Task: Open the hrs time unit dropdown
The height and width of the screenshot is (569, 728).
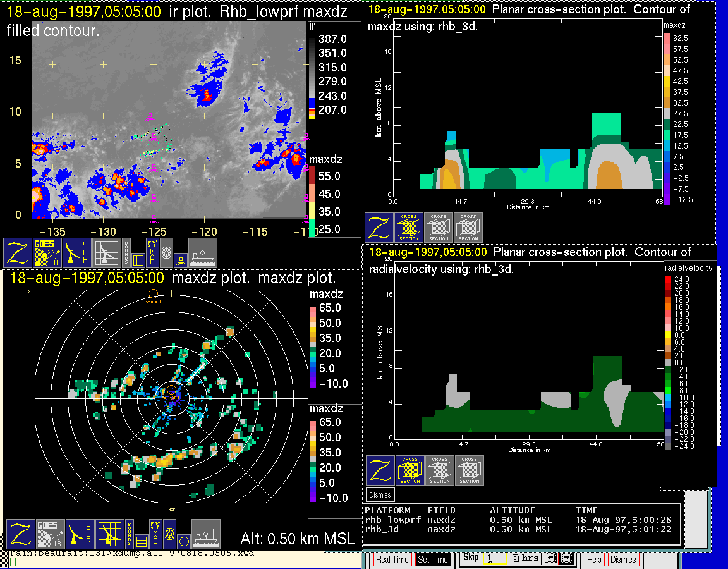Action: pyautogui.click(x=525, y=559)
